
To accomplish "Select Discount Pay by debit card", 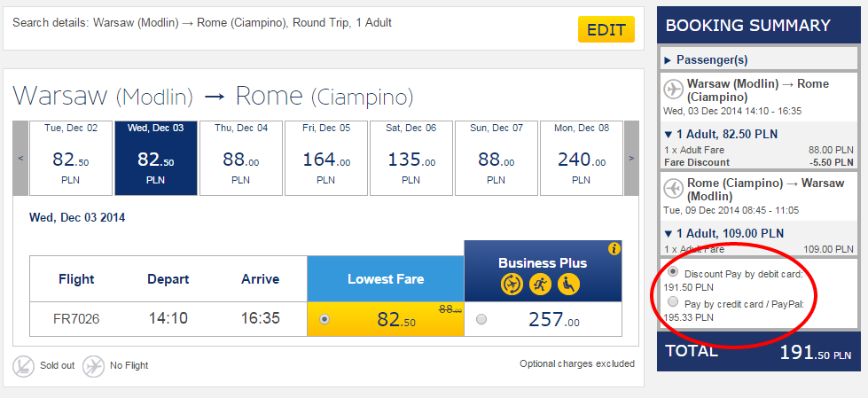I will [x=673, y=272].
